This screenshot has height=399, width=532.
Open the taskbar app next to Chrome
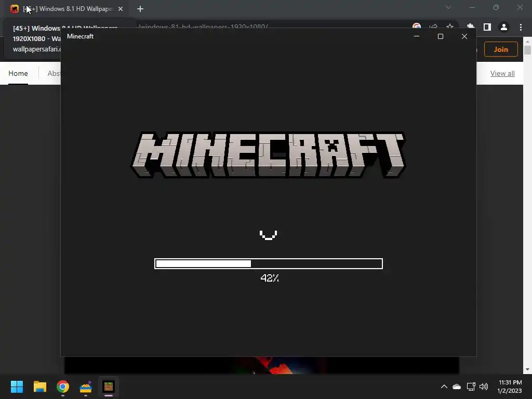click(x=86, y=387)
